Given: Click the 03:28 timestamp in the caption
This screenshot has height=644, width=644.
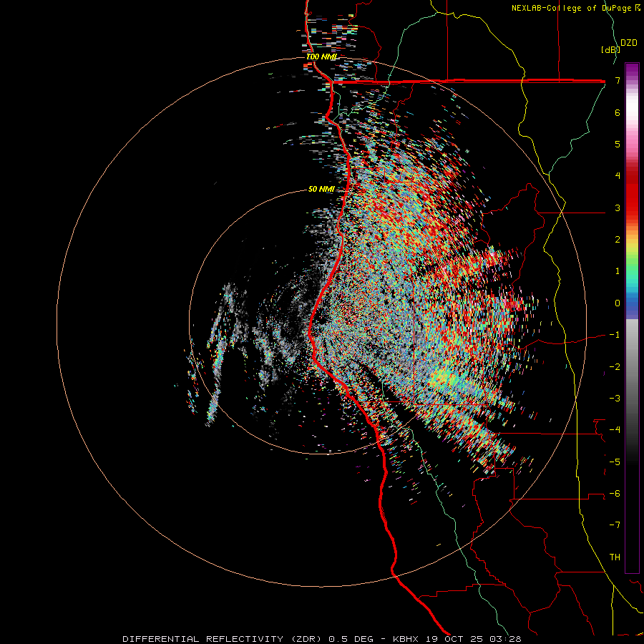Looking at the screenshot, I should click(507, 639).
